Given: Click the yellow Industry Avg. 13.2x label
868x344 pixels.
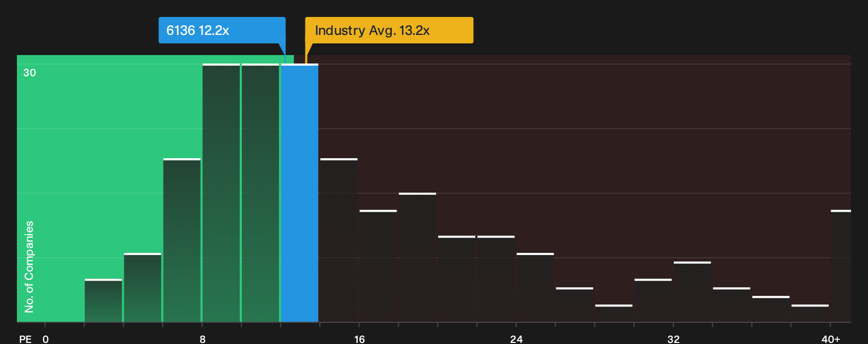Looking at the screenshot, I should (389, 30).
